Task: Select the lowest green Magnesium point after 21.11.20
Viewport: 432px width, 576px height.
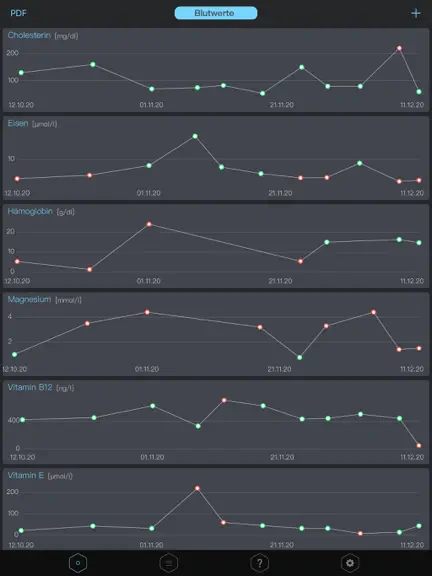Action: (300, 357)
